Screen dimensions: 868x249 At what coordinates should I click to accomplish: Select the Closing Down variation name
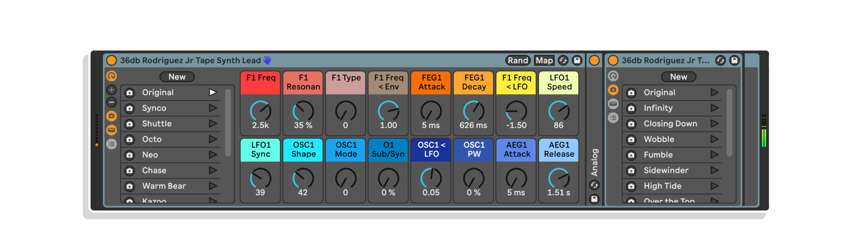[670, 123]
